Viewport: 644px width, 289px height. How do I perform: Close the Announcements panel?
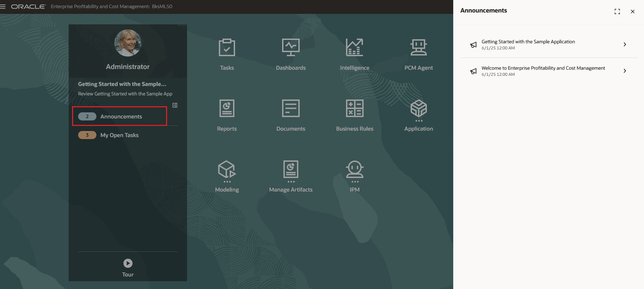point(632,12)
